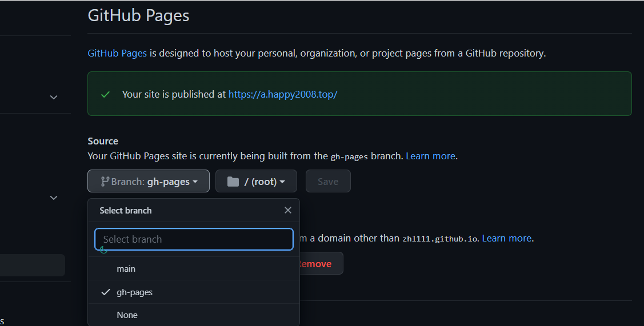Open Learn more link about custom domain

[x=506, y=238]
